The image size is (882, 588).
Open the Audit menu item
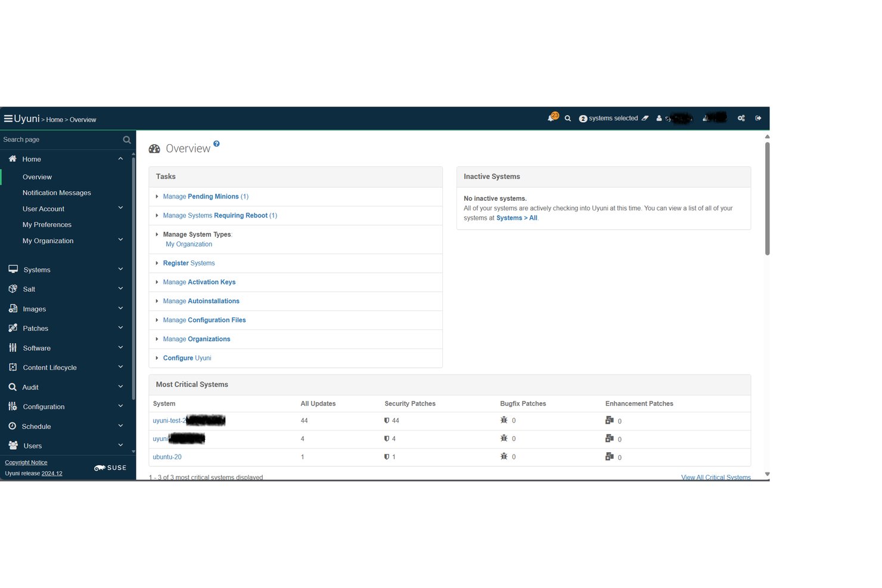30,387
